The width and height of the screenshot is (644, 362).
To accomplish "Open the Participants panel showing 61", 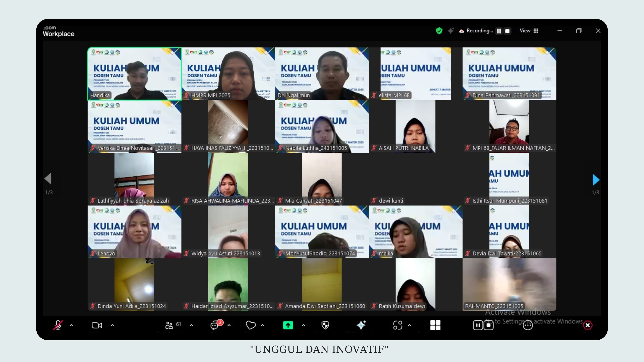I will (x=173, y=325).
